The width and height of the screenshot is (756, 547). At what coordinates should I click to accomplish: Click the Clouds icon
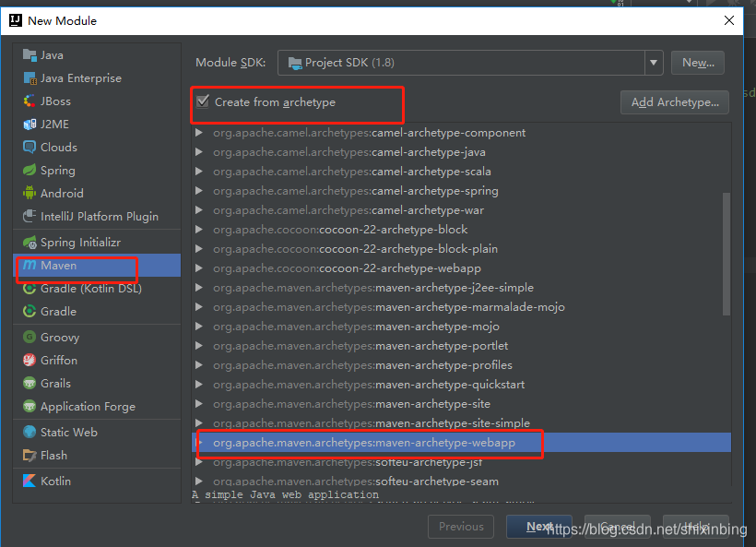pyautogui.click(x=30, y=147)
